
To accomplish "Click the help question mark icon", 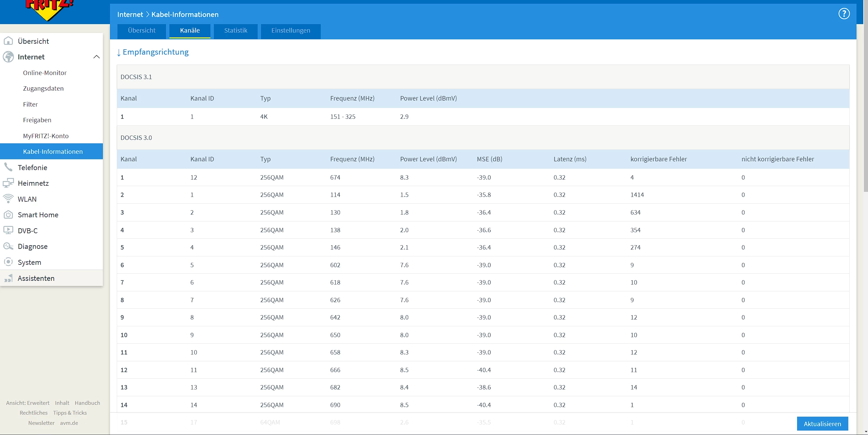I will [x=844, y=14].
